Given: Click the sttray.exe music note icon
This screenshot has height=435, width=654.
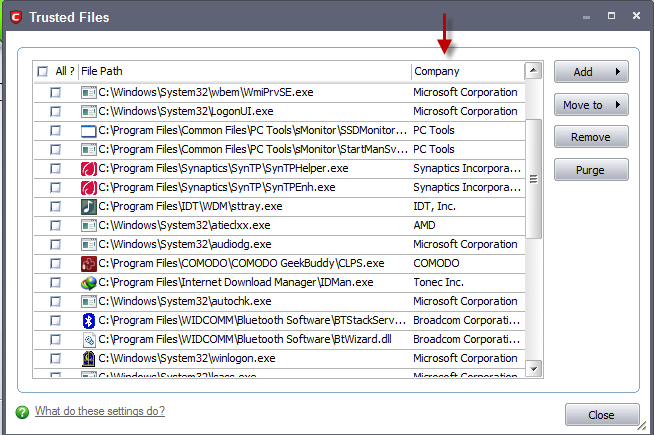Looking at the screenshot, I should tap(88, 206).
